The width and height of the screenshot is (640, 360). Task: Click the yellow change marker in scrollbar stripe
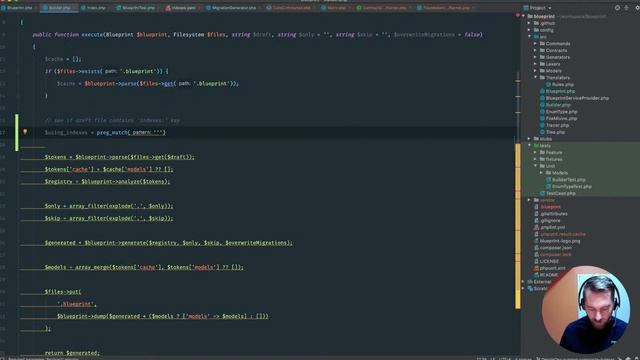click(518, 226)
